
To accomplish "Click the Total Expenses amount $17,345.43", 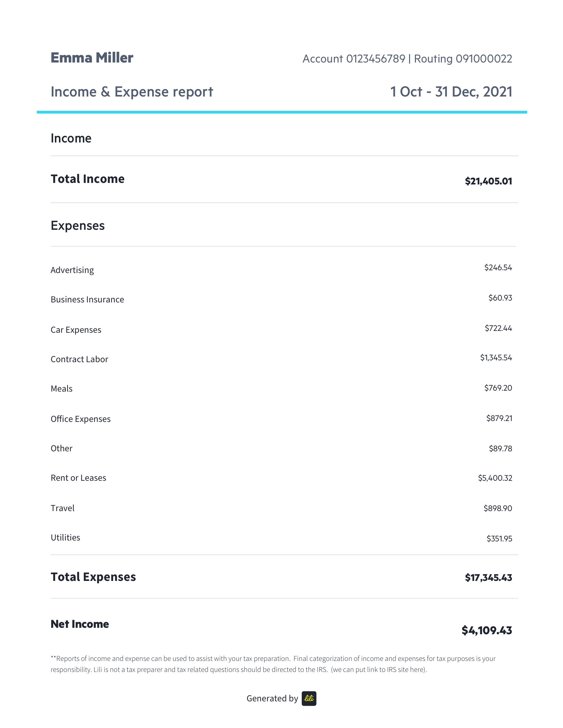I will pos(488,577).
